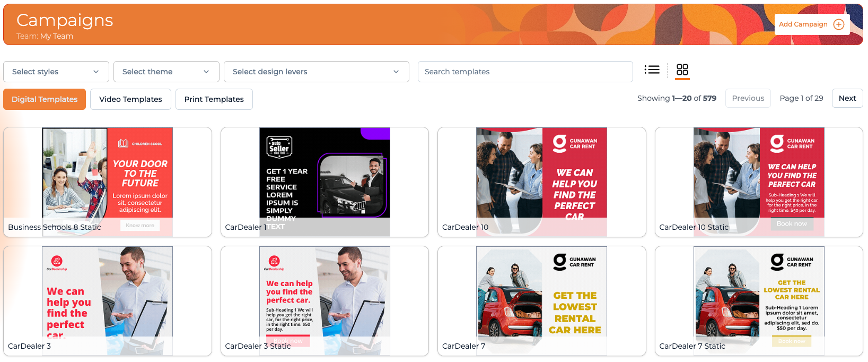868x362 pixels.
Task: Switch to list view icon
Action: click(x=652, y=70)
